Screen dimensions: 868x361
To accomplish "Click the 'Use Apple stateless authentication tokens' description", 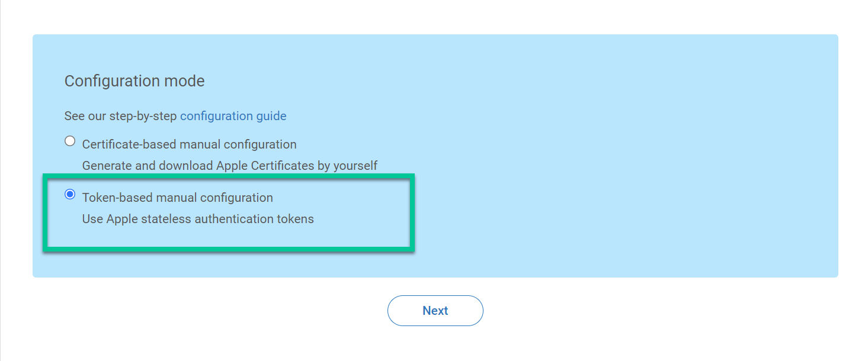I will pyautogui.click(x=198, y=219).
